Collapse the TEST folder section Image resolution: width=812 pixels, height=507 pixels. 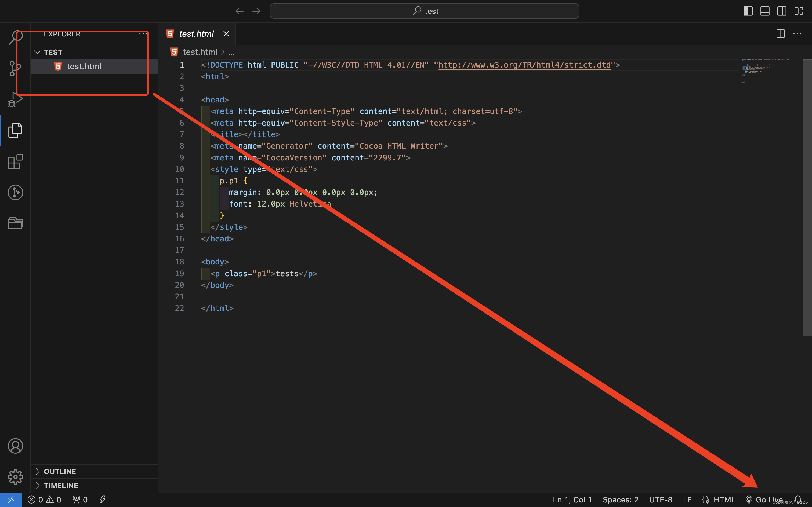pos(38,52)
